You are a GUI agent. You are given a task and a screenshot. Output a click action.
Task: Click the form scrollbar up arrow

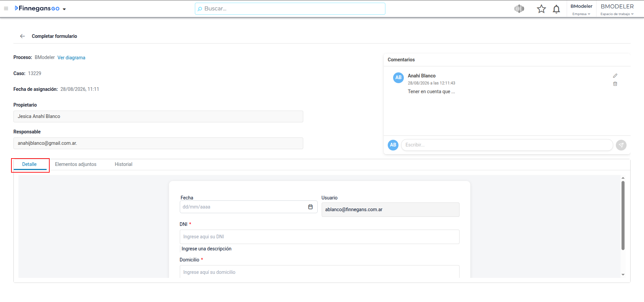[x=623, y=178]
